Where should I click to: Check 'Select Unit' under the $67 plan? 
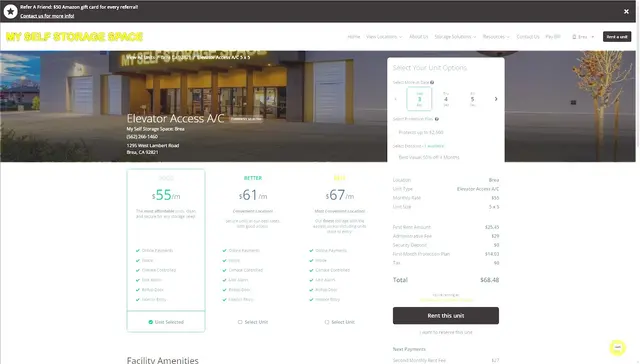tap(340, 322)
